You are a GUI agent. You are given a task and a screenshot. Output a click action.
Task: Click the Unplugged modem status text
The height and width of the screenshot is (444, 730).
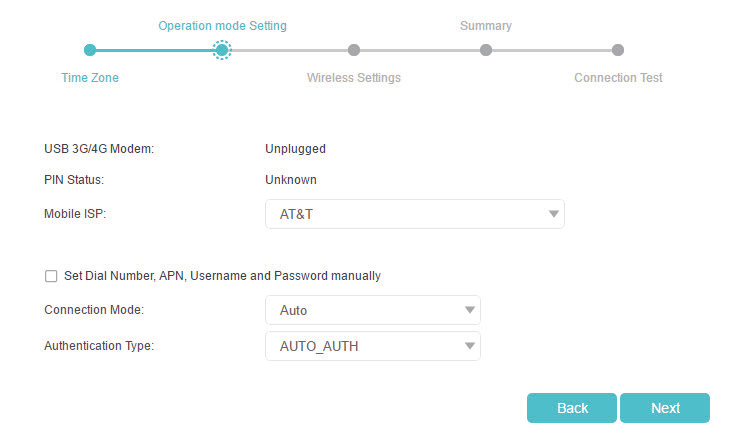(x=295, y=149)
